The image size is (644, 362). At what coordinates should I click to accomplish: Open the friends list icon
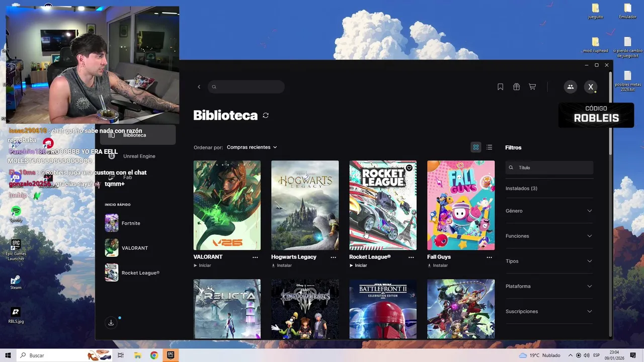570,87
